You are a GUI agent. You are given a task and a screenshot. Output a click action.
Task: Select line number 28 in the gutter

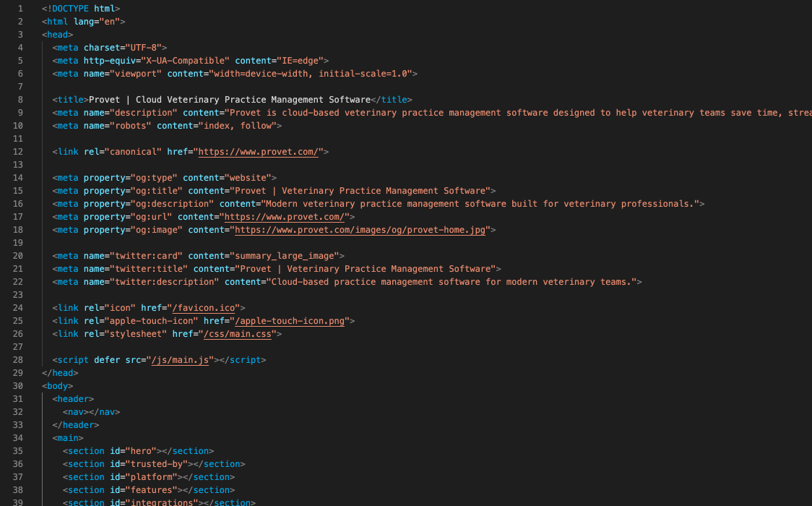17,360
